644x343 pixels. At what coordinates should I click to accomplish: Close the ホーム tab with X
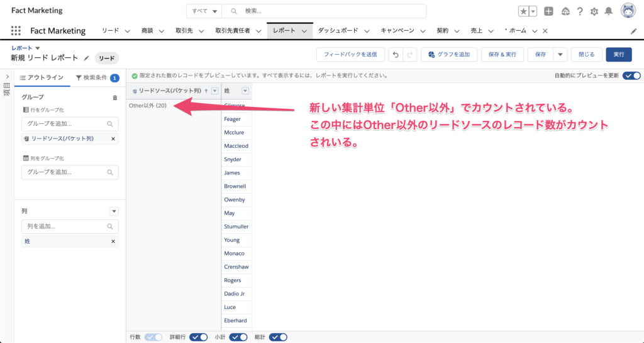(545, 31)
